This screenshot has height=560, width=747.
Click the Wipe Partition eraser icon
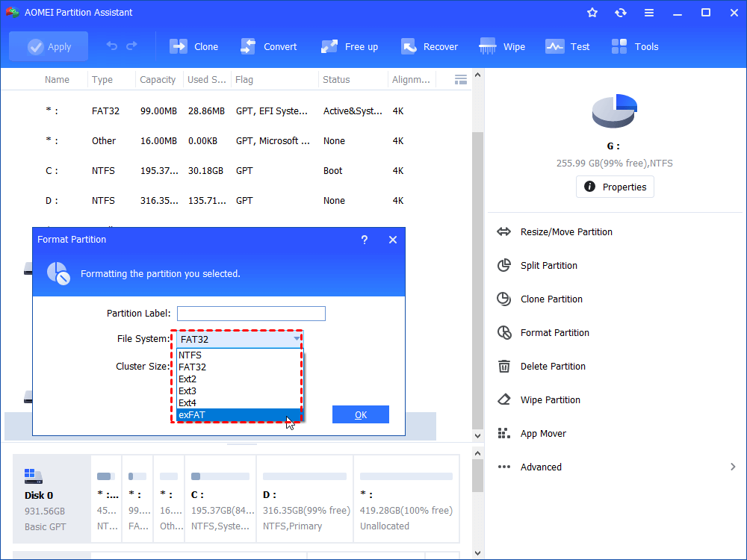coord(504,399)
